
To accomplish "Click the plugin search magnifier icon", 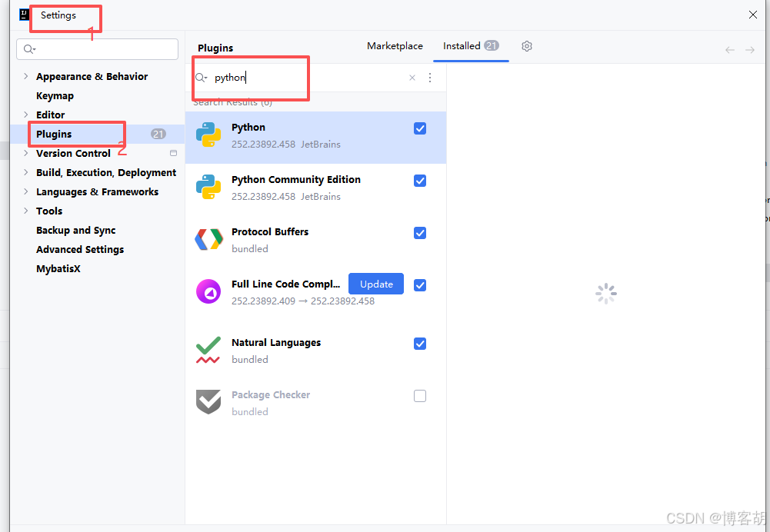I will [202, 78].
